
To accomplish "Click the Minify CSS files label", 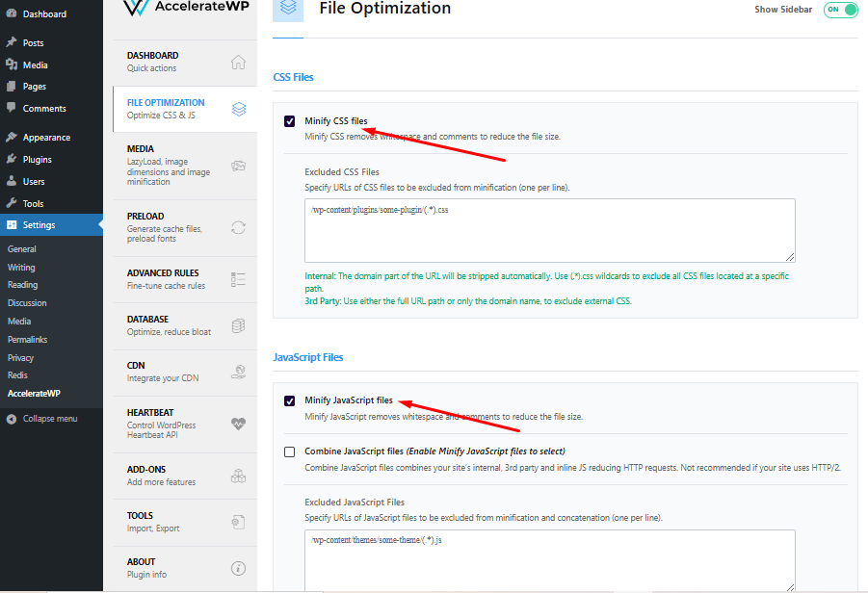I will [336, 120].
